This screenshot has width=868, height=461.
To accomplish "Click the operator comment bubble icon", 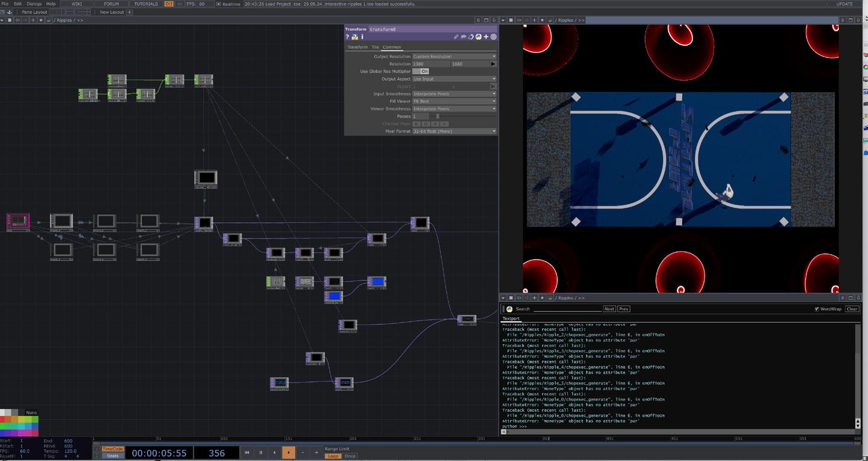I will pos(464,37).
